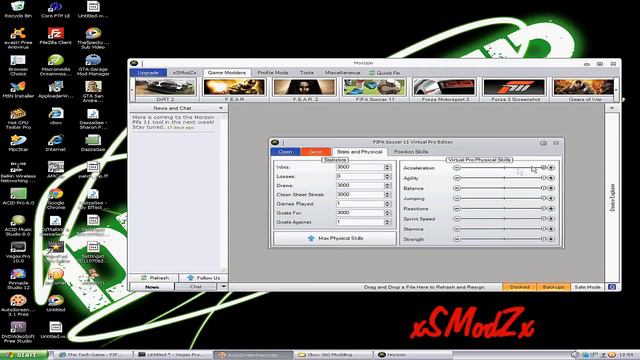
Task: Click the Wins spinner arrows
Action: 387,167
